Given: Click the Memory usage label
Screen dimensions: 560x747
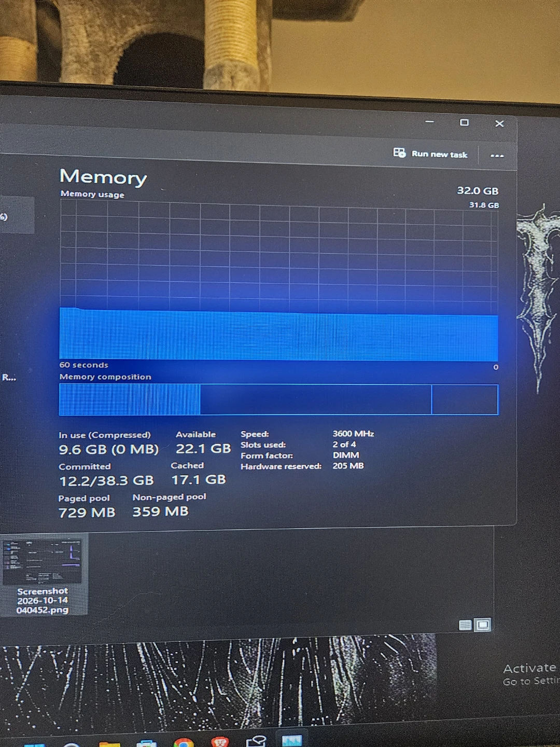Looking at the screenshot, I should pos(92,194).
